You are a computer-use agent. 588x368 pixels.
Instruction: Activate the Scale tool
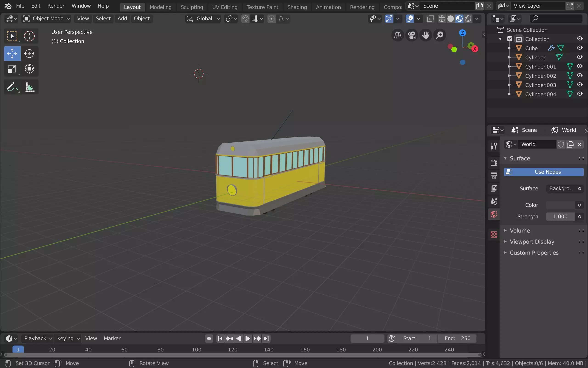tap(12, 69)
